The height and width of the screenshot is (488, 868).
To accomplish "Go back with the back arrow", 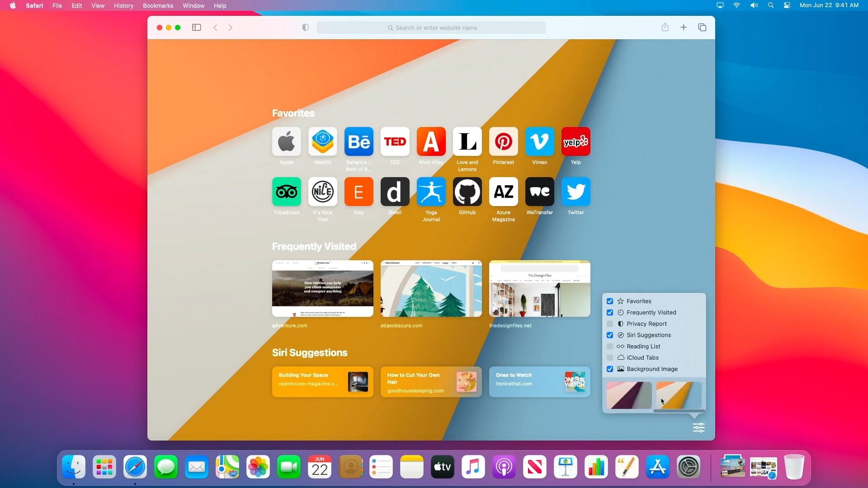I will [215, 28].
